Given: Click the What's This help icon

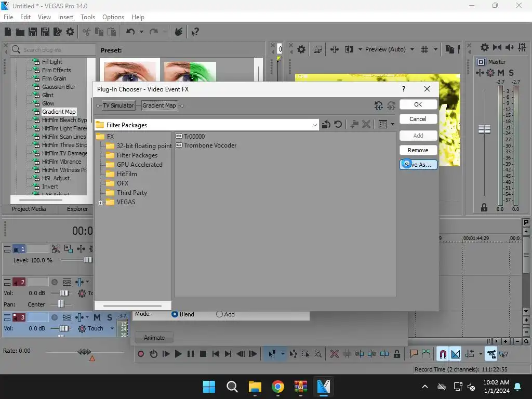Looking at the screenshot, I should 195,32.
